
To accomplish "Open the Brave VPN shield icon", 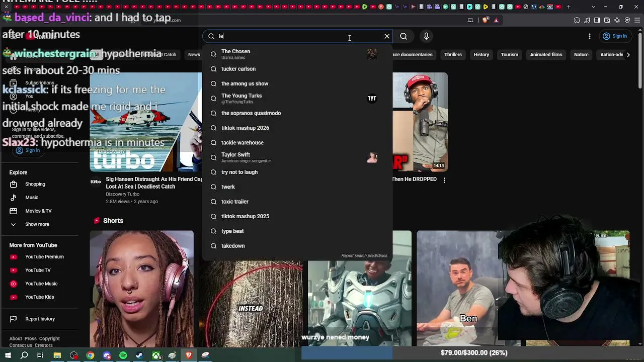I will [x=627, y=20].
